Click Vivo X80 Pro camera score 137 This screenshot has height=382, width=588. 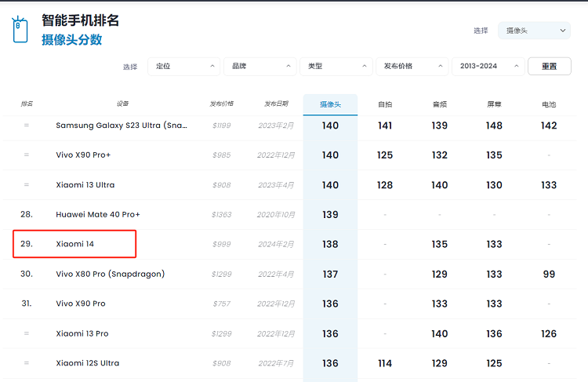(330, 275)
